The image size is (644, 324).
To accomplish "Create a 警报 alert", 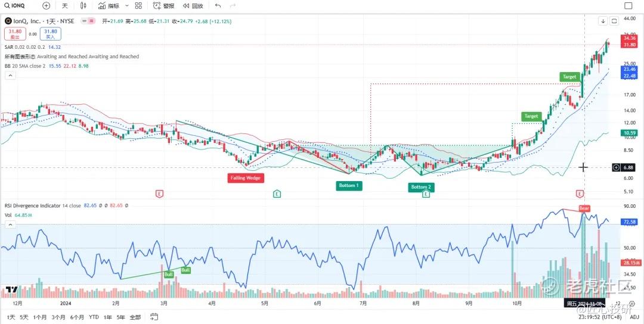I will (163, 6).
